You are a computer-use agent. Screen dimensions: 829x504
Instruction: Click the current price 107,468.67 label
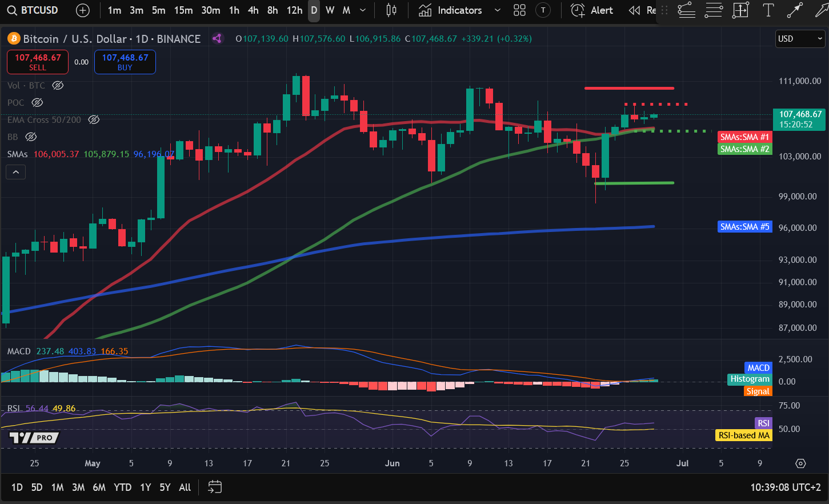pos(799,119)
